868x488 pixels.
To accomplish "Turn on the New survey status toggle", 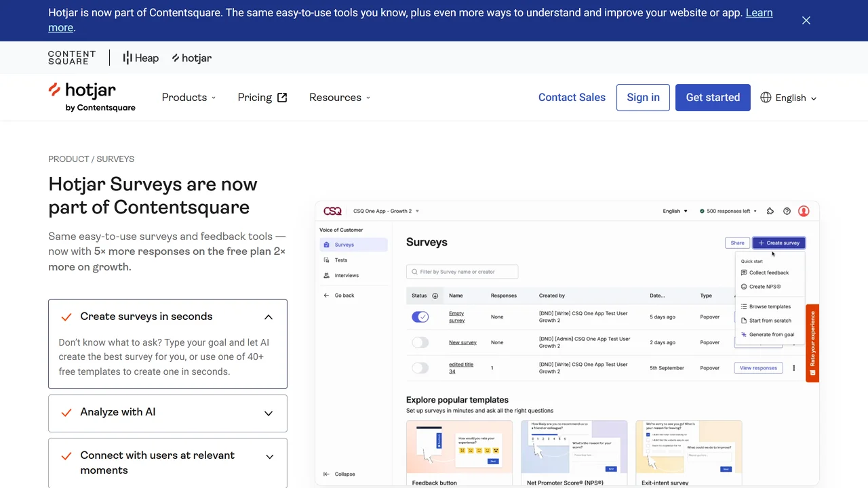I will coord(420,342).
